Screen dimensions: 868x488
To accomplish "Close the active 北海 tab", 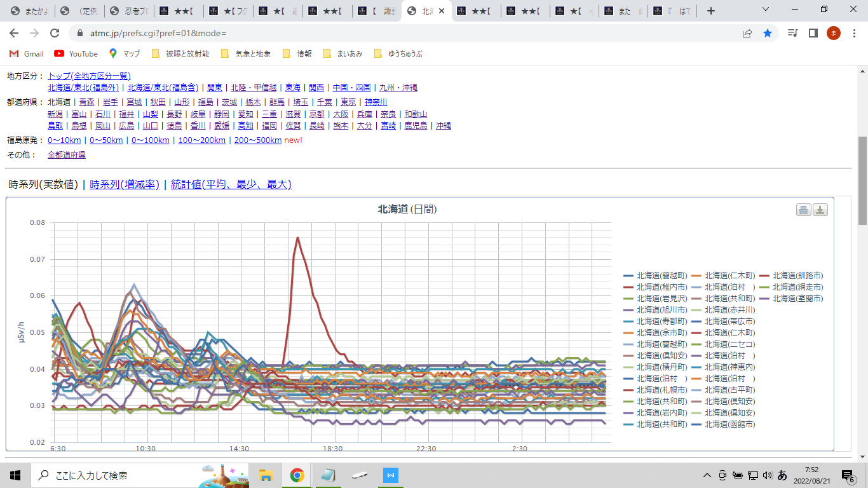I will pyautogui.click(x=442, y=11).
